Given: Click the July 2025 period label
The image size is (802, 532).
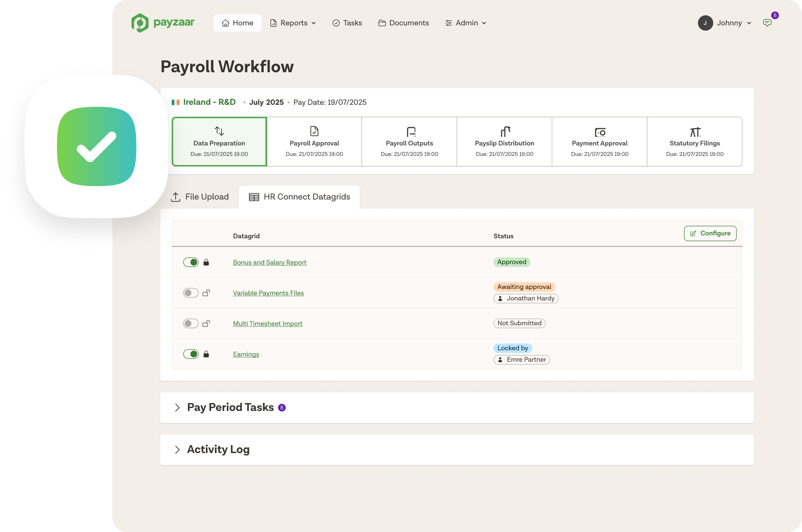Looking at the screenshot, I should (x=266, y=102).
